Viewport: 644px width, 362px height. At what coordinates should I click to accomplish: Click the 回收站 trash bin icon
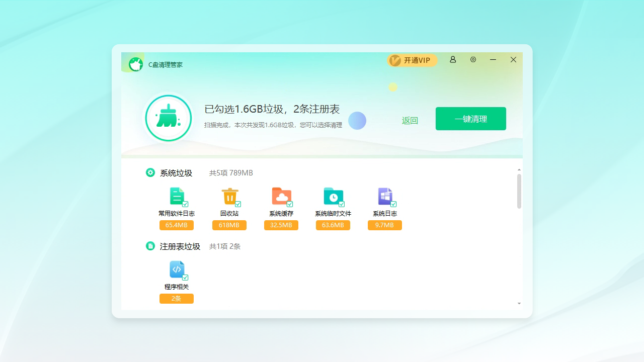point(229,196)
